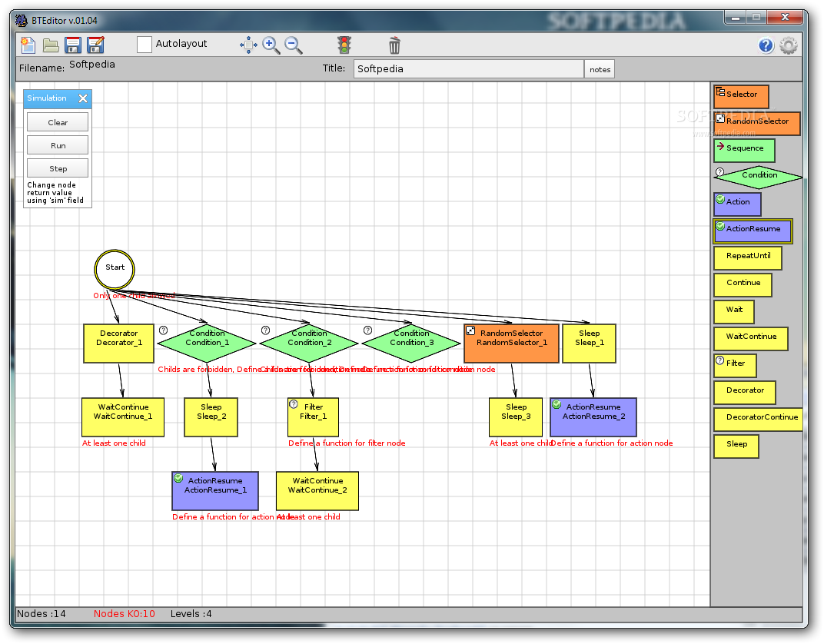This screenshot has height=644, width=824.
Task: Select the Sleep_1 node
Action: [589, 344]
